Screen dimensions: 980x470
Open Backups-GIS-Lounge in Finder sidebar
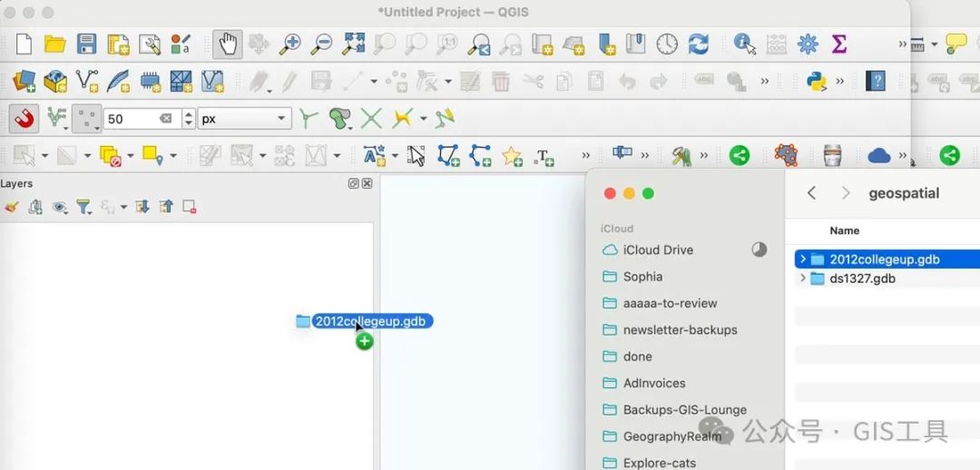[674, 410]
